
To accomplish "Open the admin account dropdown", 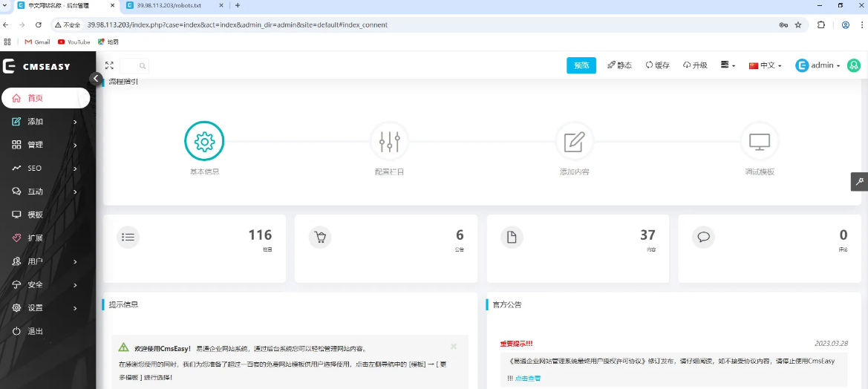I will 818,65.
